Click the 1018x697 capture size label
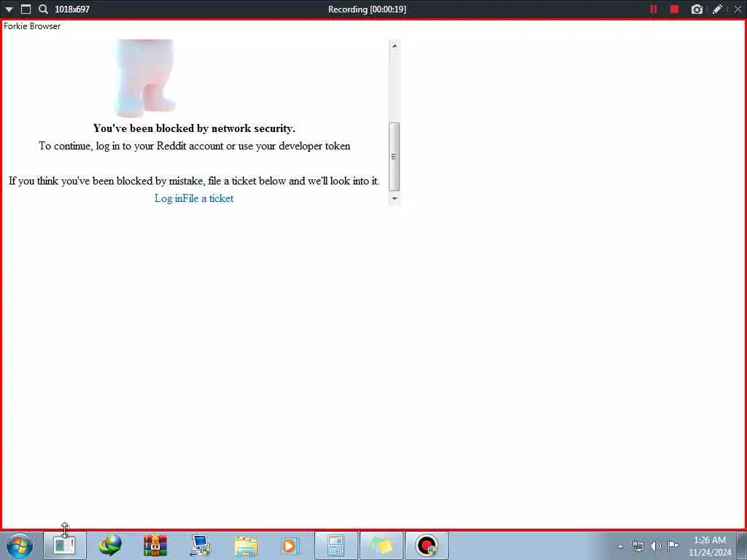This screenshot has width=747, height=560. pos(72,9)
